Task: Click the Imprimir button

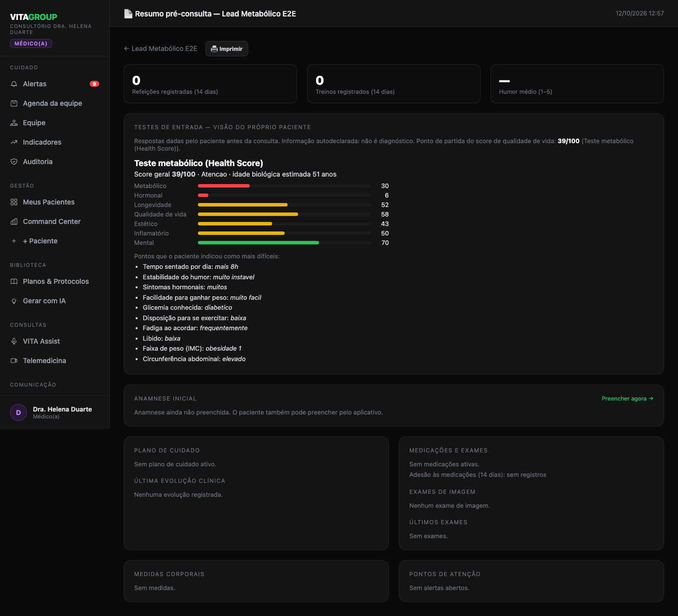Action: pos(227,49)
